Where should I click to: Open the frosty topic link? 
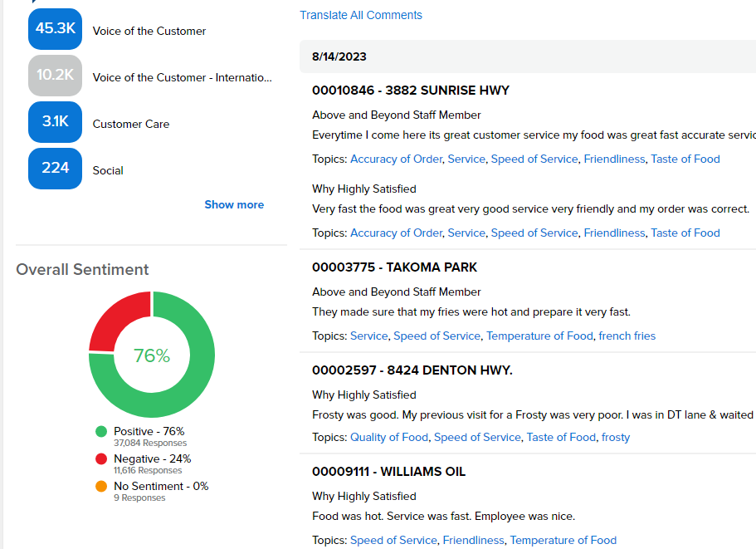tap(616, 438)
